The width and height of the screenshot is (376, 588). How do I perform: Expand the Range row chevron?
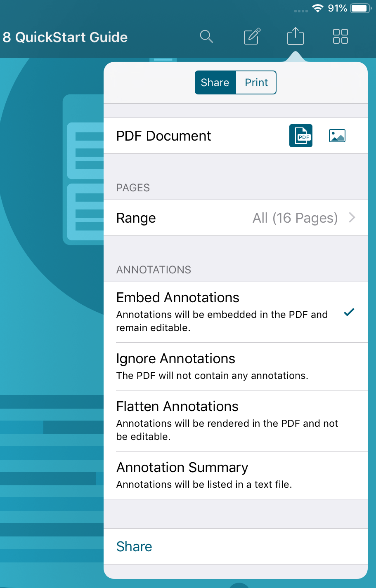(352, 218)
